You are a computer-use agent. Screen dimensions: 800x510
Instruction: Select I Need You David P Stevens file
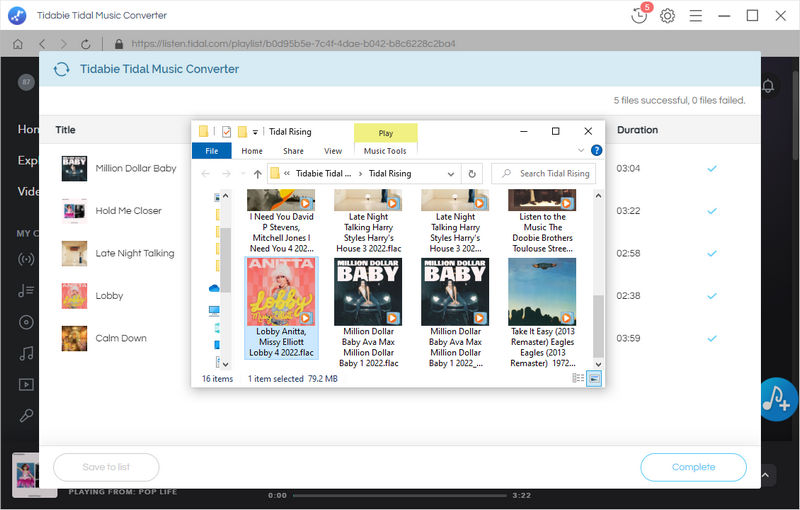(281, 221)
